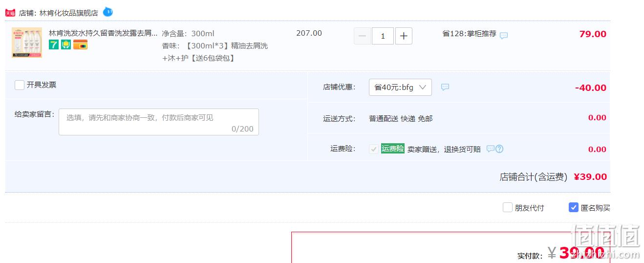Open the 林肯化妆品旗舰店 store link
Viewport: 644px width, 263px height.
click(x=68, y=13)
